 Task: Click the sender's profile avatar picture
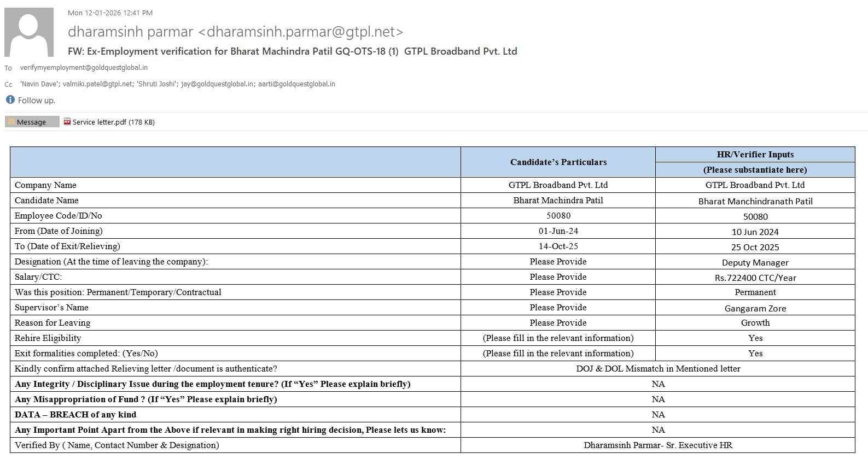point(29,32)
